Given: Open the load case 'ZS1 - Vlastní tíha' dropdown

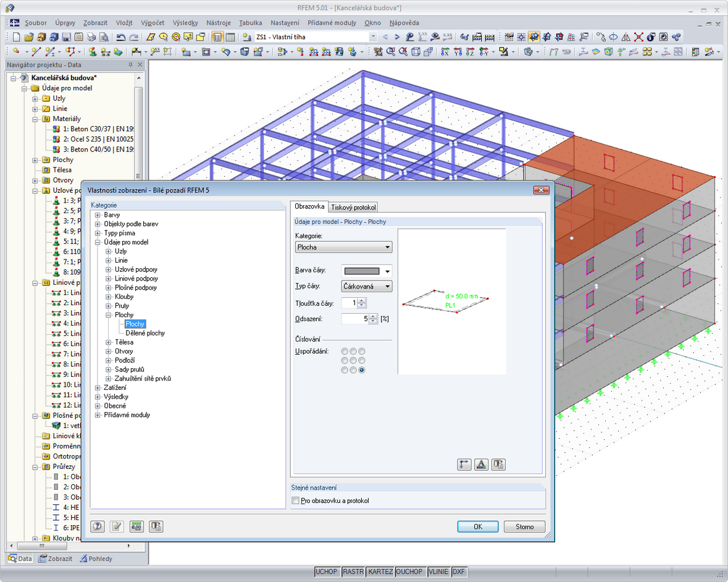Looking at the screenshot, I should coord(373,37).
